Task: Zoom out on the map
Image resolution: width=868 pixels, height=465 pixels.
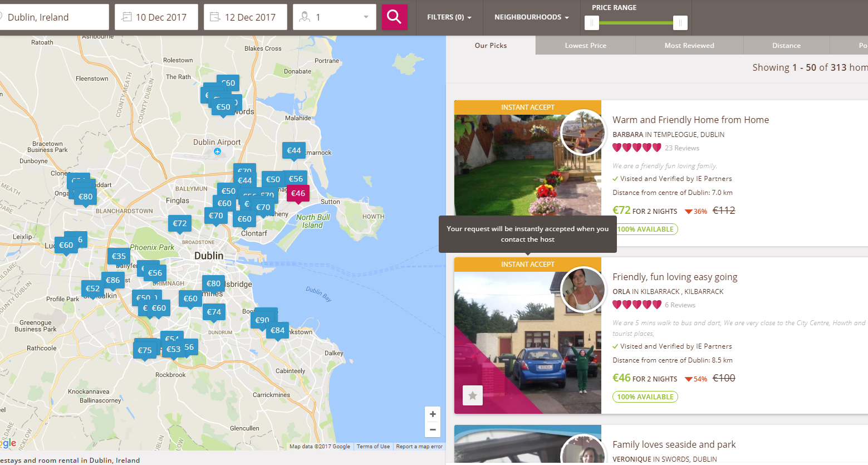Action: pyautogui.click(x=433, y=429)
